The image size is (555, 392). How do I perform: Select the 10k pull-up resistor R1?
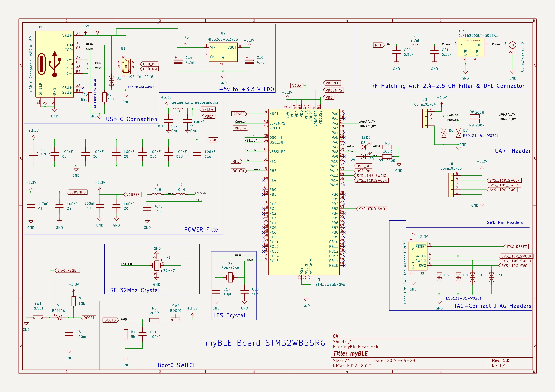tap(73, 301)
